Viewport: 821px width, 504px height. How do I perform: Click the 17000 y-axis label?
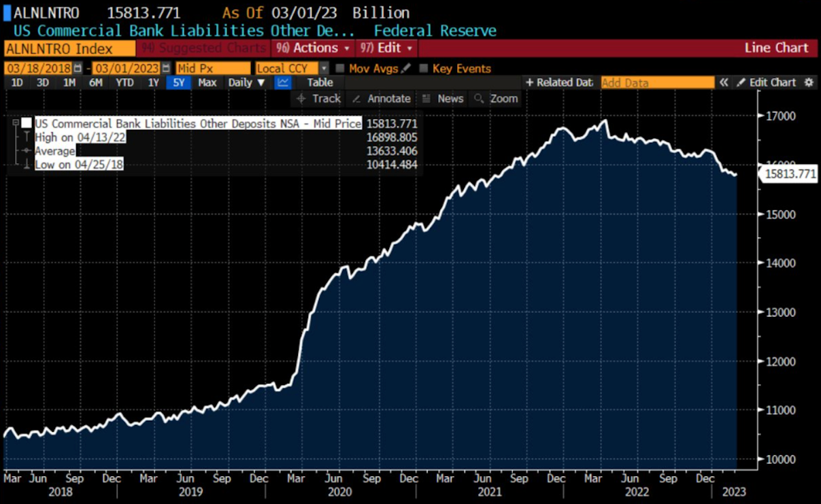click(x=780, y=116)
